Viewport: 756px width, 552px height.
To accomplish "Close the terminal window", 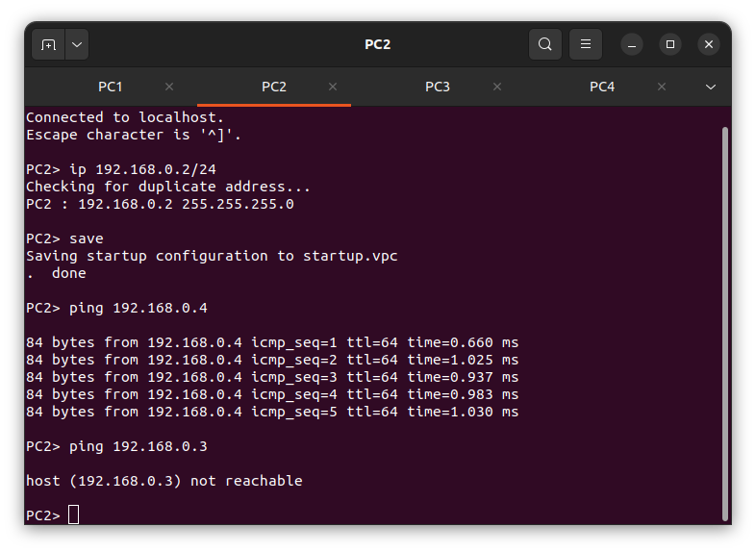I will (709, 44).
